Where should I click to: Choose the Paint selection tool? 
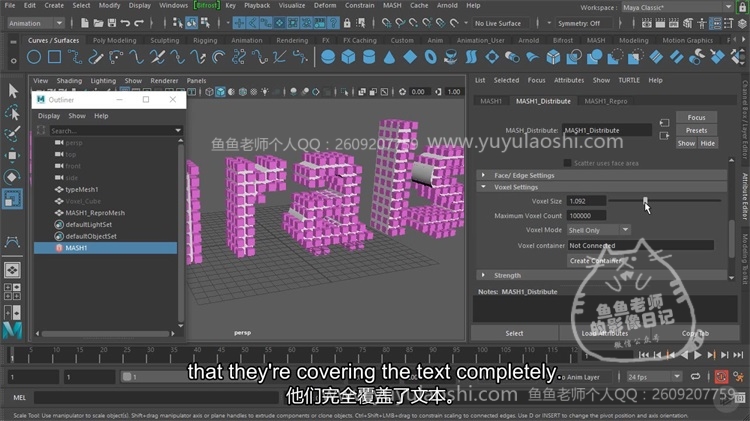(12, 134)
